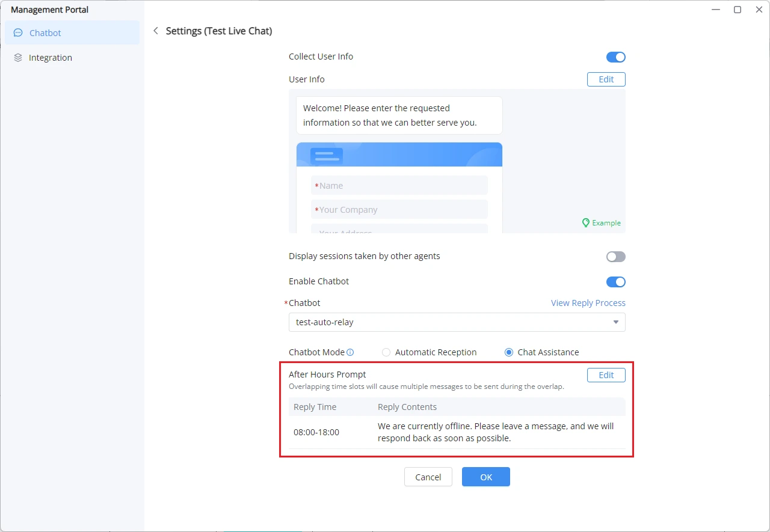Select Chat Assistance radio option

(509, 352)
